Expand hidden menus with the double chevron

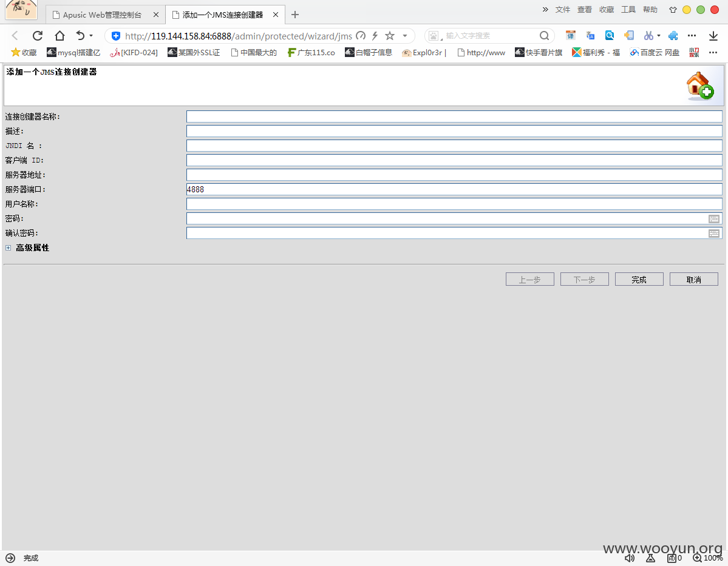pyautogui.click(x=545, y=9)
